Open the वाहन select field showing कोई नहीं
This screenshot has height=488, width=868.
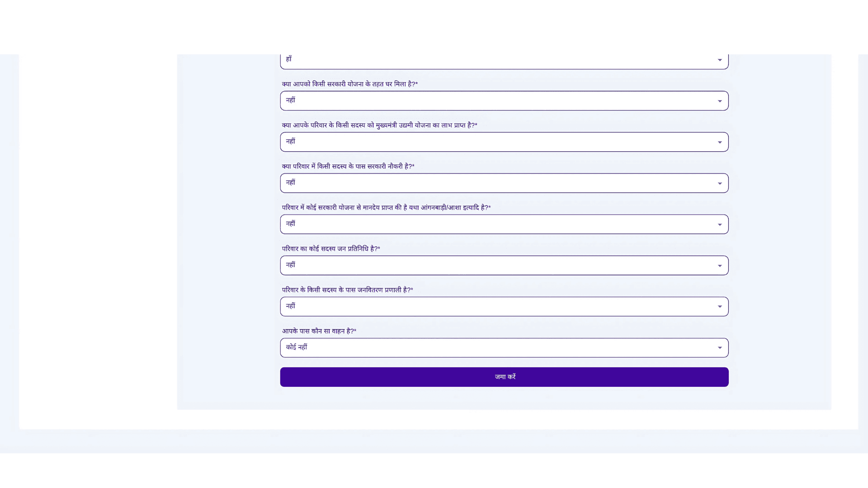(x=497, y=347)
